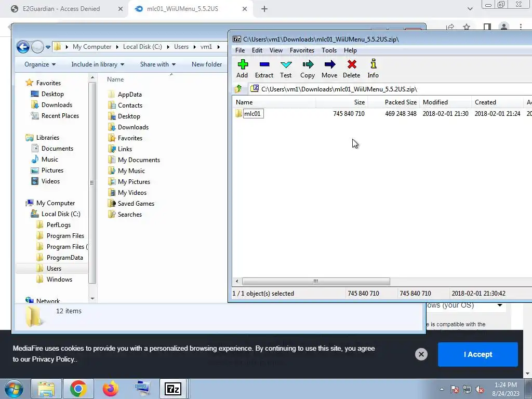
Task: Click the Explorer Back arrow button
Action: [x=23, y=47]
